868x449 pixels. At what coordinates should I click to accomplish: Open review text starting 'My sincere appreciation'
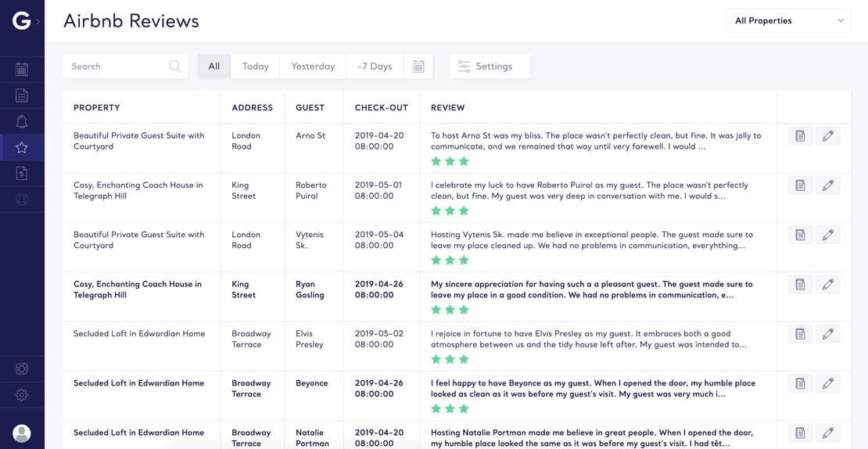click(x=592, y=289)
